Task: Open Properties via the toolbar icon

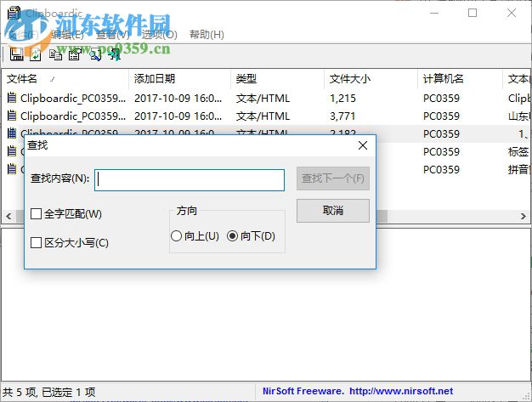Action: point(75,54)
